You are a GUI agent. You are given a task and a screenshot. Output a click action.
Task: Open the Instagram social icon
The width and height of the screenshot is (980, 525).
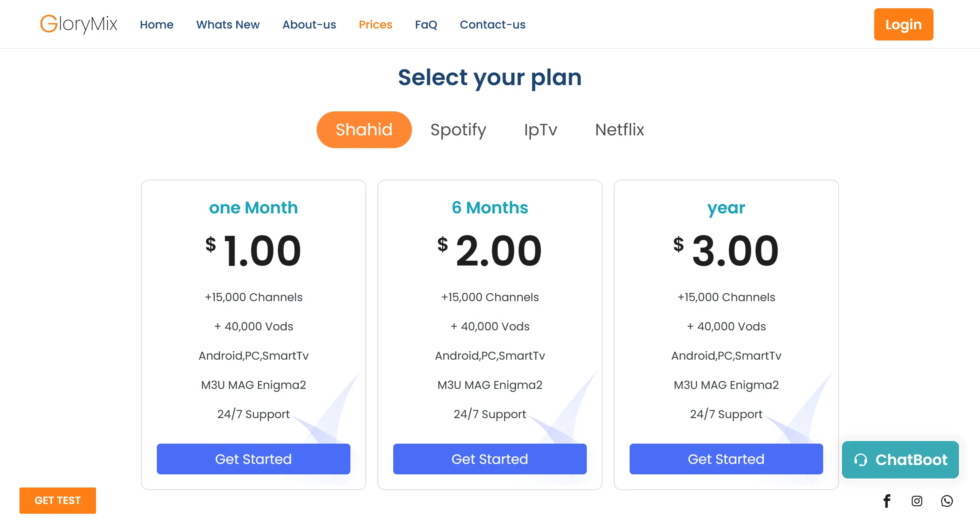(x=917, y=501)
